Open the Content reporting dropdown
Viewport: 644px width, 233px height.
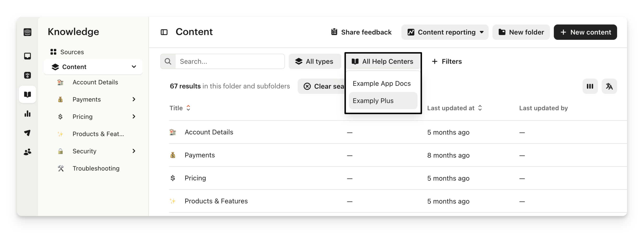tap(445, 32)
